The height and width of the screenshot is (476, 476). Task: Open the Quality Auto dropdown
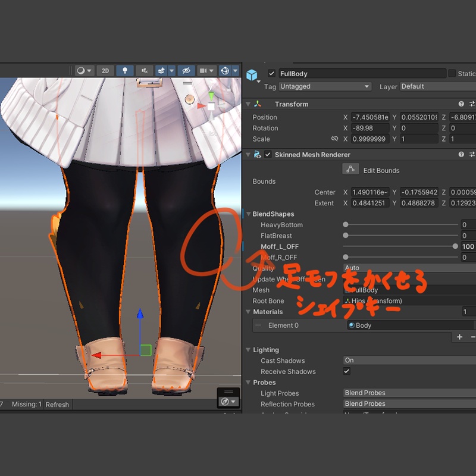pos(409,268)
